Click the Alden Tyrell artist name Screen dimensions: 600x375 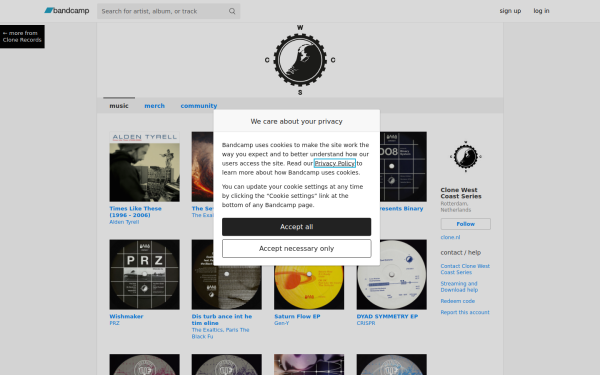[x=124, y=222]
